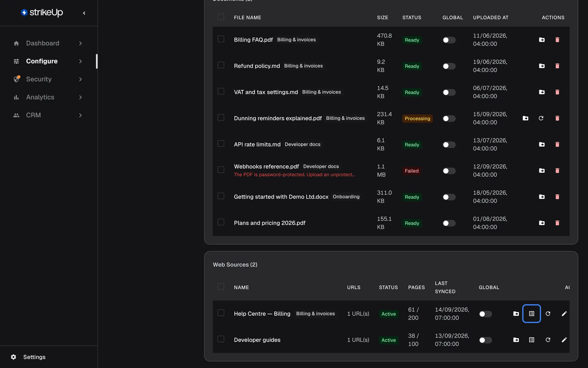Delete VAT and tax settings.md
The image size is (588, 368).
pyautogui.click(x=557, y=92)
